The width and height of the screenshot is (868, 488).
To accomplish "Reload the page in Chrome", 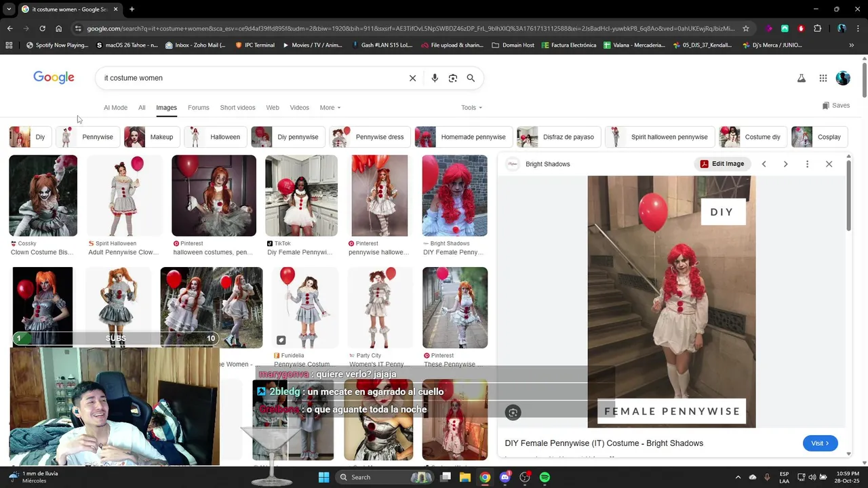I will (42, 28).
